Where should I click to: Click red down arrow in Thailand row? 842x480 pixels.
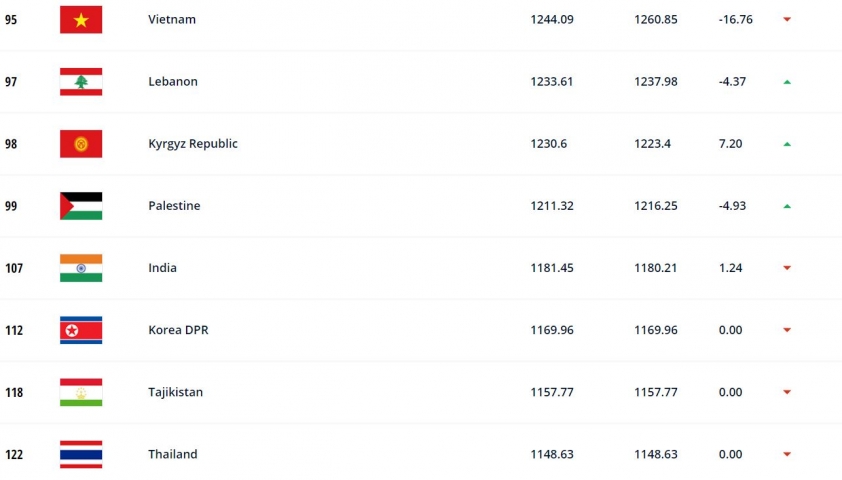pyautogui.click(x=787, y=454)
